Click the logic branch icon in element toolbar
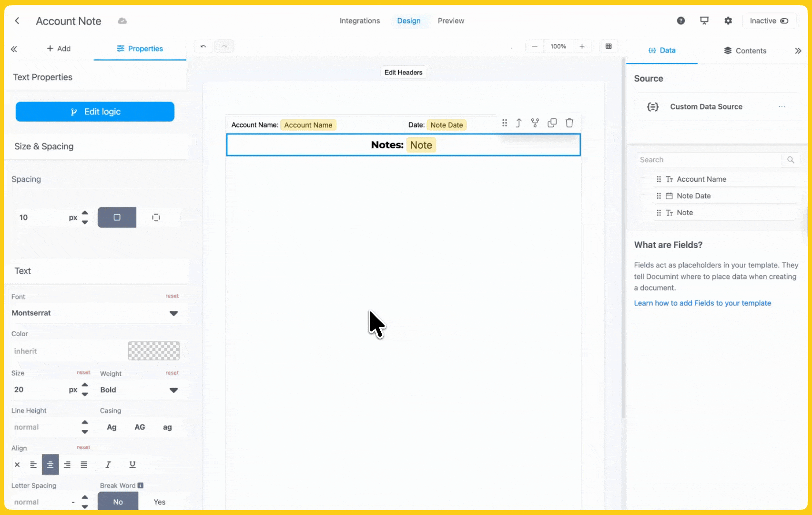This screenshot has height=515, width=812. click(535, 123)
